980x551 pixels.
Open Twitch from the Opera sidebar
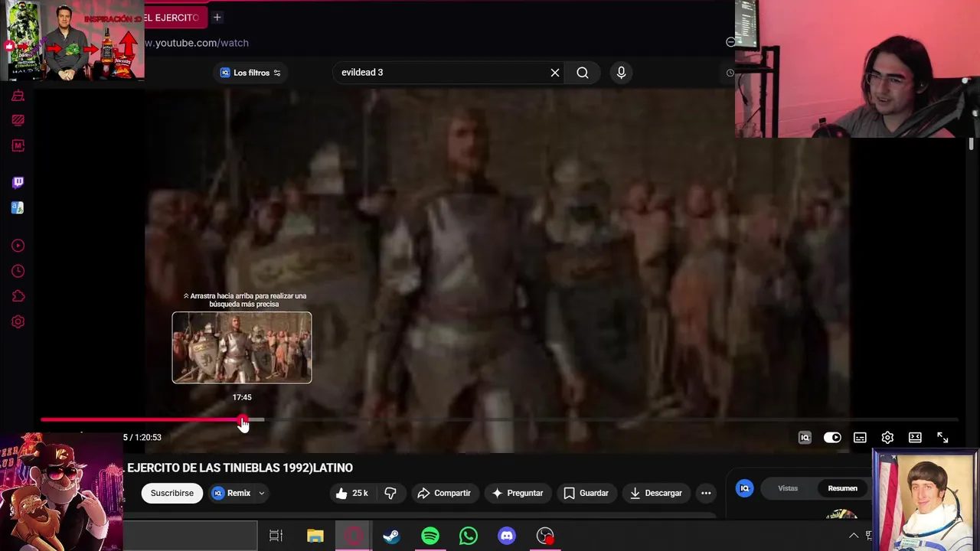click(x=18, y=182)
